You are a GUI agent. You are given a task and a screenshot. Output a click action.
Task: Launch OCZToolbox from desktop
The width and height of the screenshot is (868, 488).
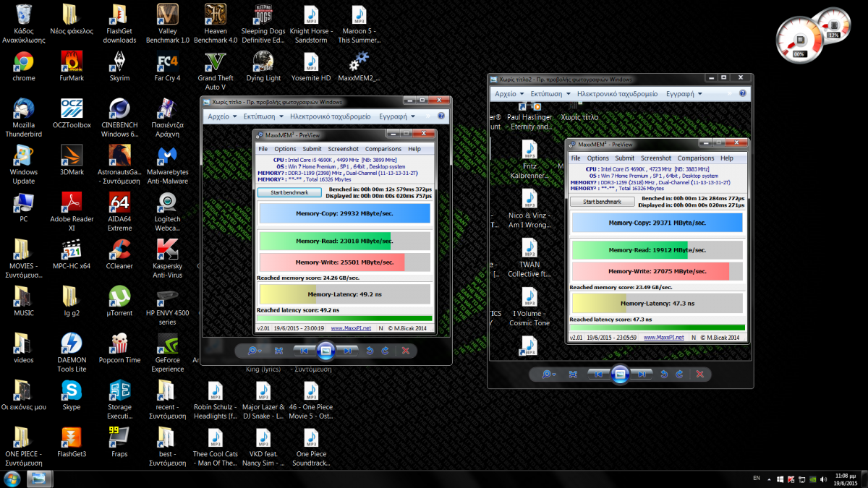point(72,113)
